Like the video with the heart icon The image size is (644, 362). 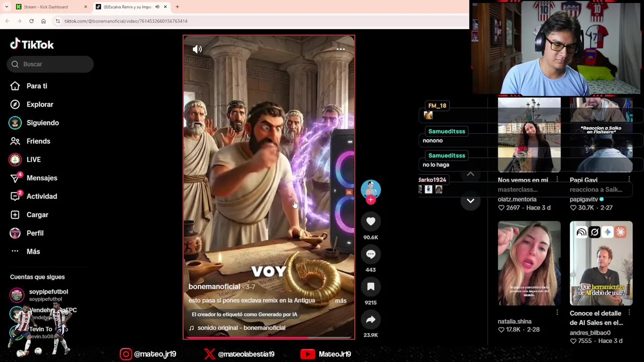pos(371,221)
